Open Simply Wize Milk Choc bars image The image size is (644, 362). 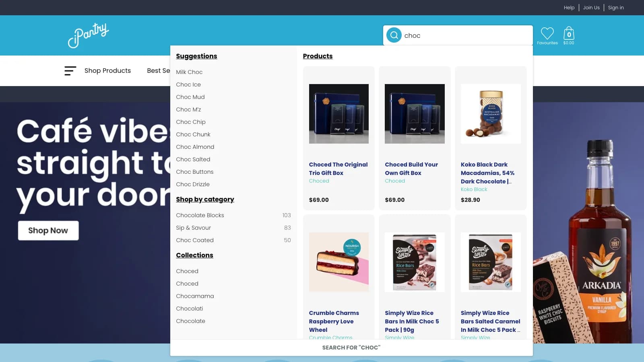coord(415,262)
